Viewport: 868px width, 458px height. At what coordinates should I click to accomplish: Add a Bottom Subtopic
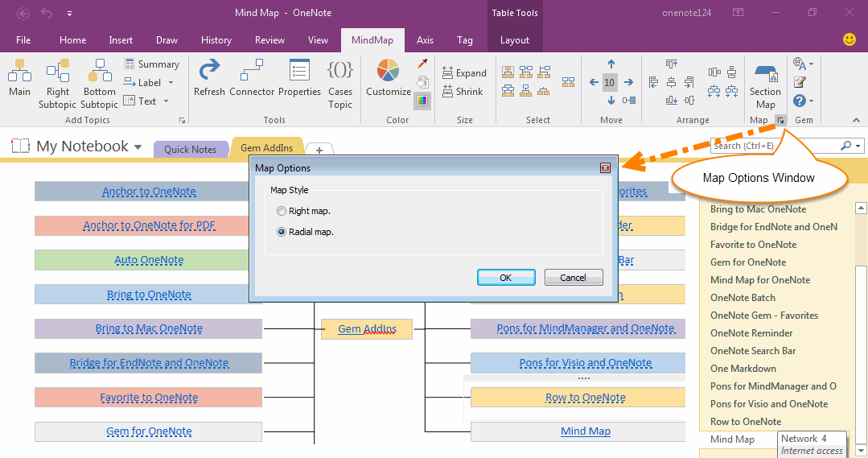tap(100, 84)
